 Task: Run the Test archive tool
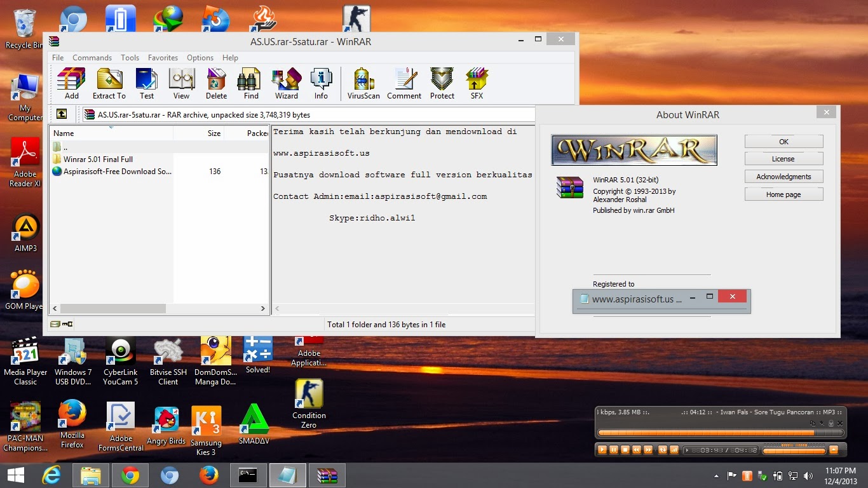[x=147, y=84]
